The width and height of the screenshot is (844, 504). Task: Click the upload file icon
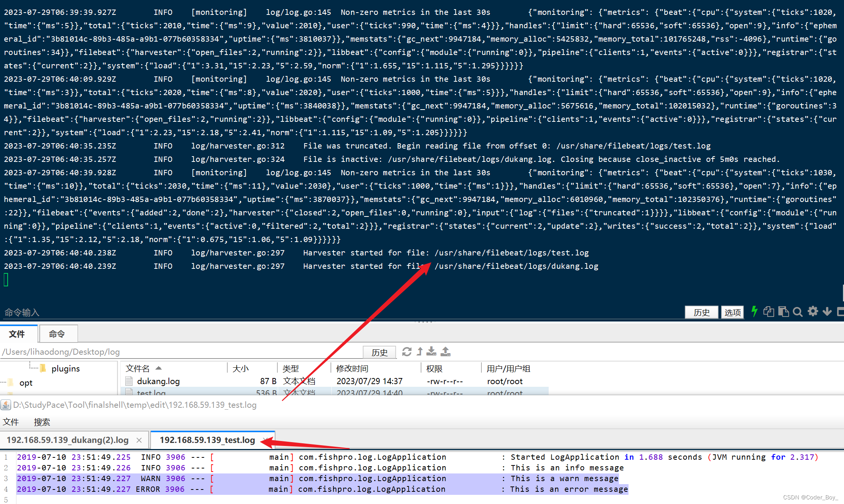[445, 352]
